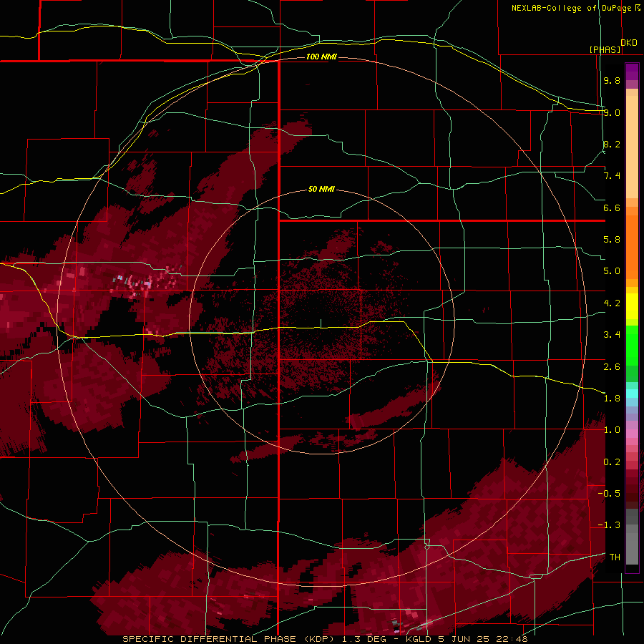Click the NEXLAB-College of DuPage label
The image size is (644, 644).
[572, 8]
